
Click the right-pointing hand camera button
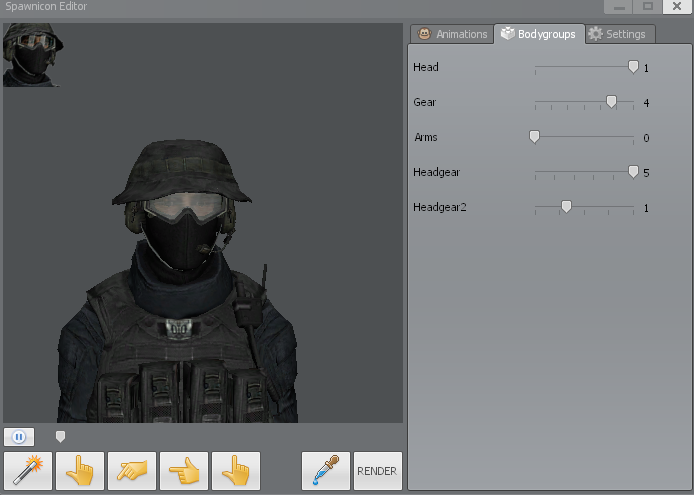click(132, 471)
